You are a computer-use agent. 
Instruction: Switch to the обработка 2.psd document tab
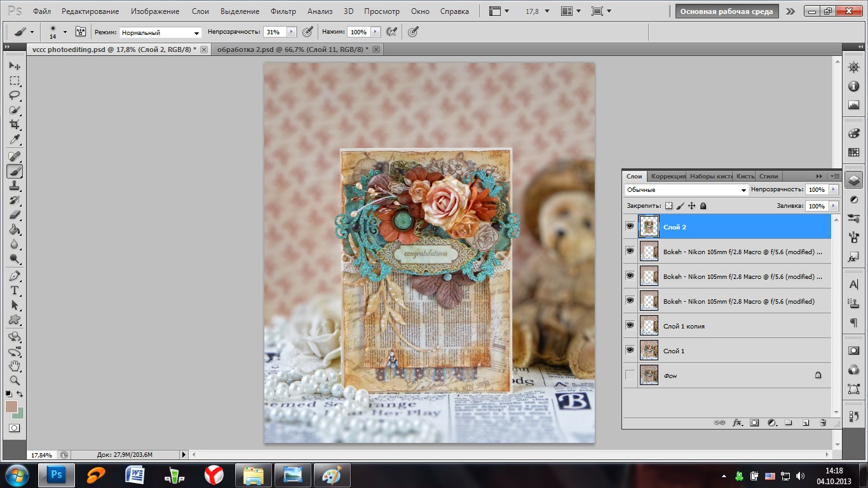(x=292, y=50)
